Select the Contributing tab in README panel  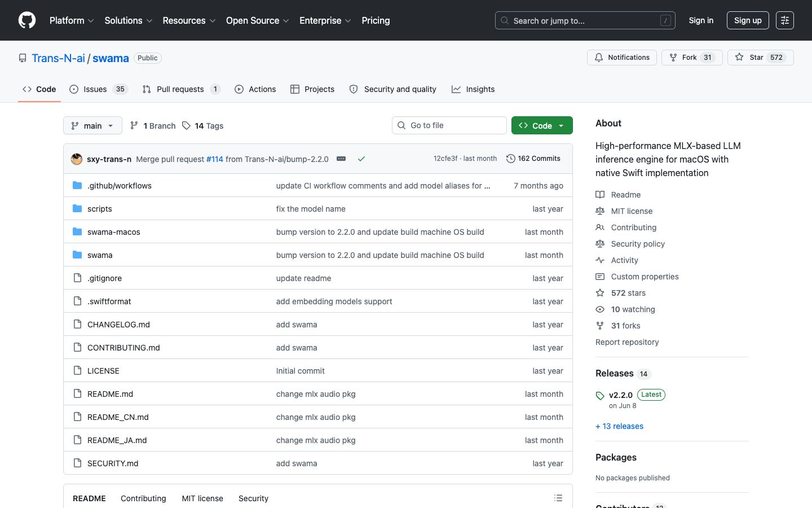(143, 498)
